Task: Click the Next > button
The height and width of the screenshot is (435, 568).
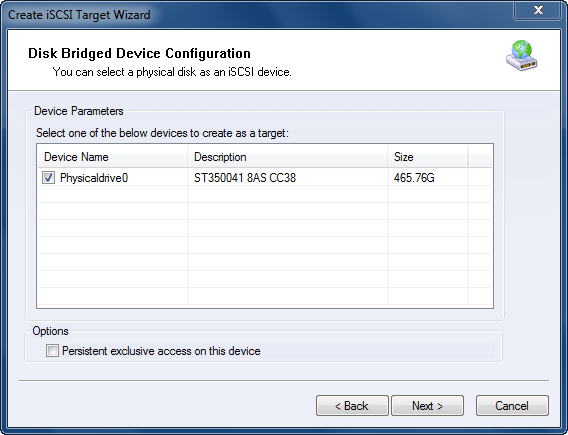Action: [427, 406]
